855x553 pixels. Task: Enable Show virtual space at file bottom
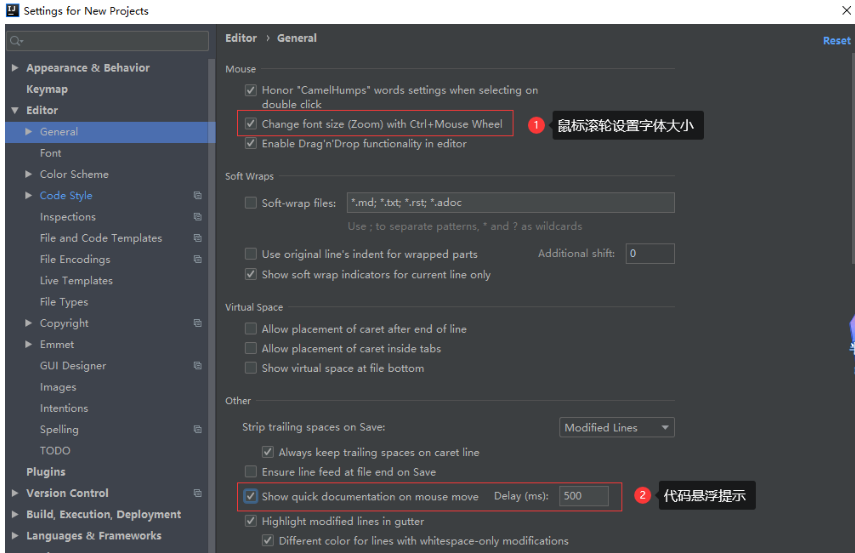pos(251,368)
